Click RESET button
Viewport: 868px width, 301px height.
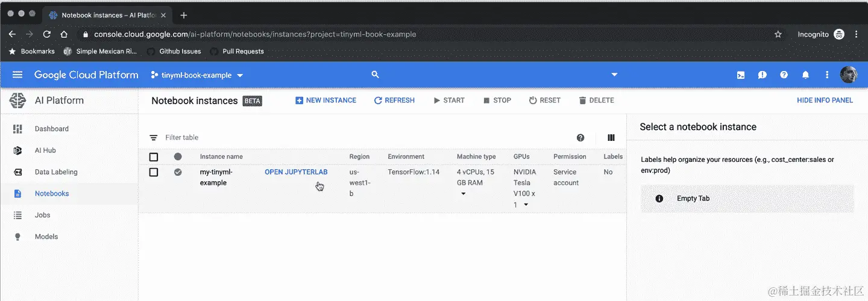(x=545, y=101)
